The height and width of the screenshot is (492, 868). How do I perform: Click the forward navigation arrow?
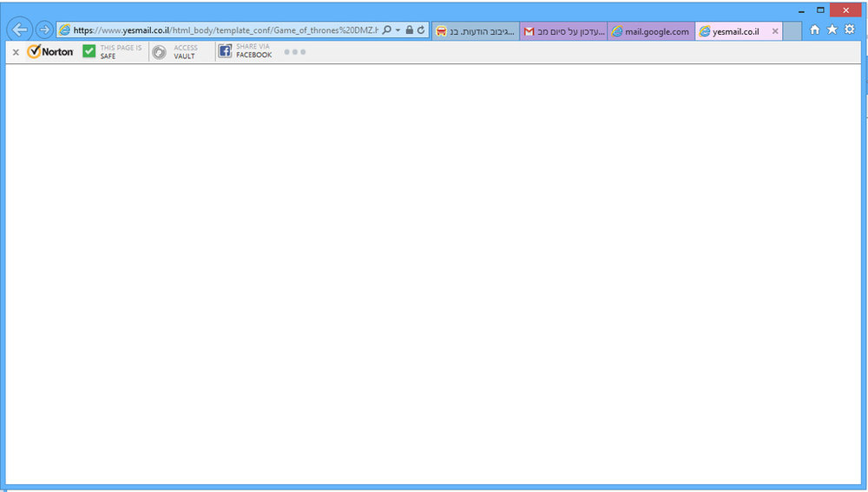click(45, 30)
